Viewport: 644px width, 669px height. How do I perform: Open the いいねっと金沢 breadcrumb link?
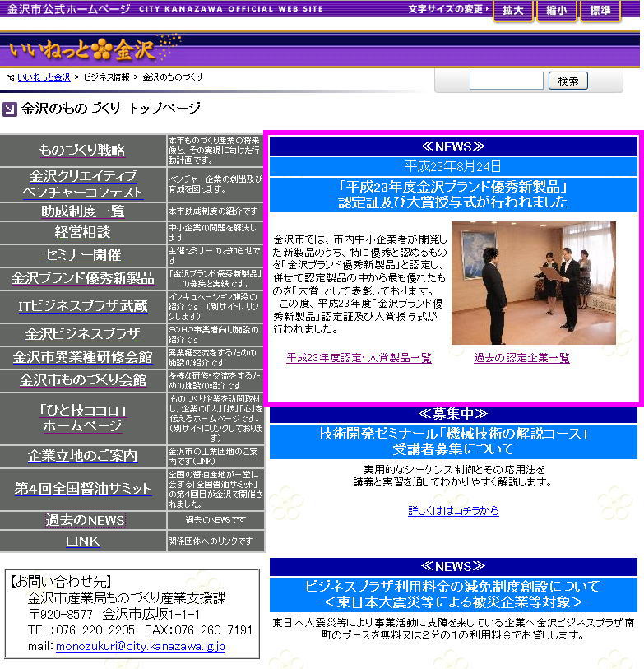pos(44,77)
